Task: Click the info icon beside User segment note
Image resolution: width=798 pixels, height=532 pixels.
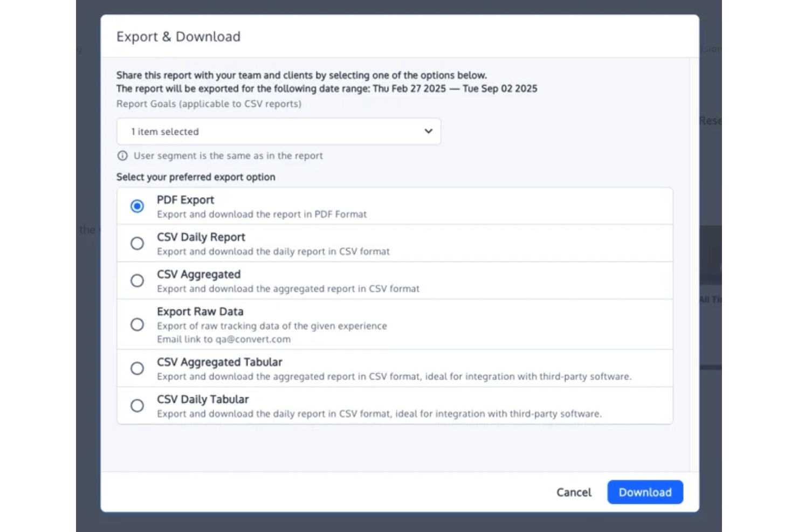Action: [x=122, y=156]
